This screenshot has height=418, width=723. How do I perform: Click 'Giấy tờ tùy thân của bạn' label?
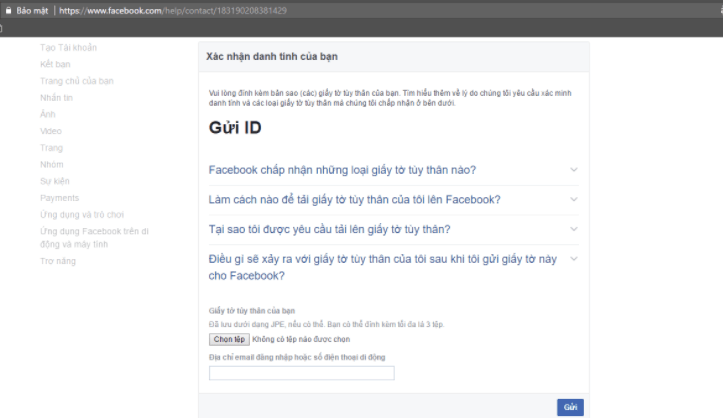[x=252, y=311]
